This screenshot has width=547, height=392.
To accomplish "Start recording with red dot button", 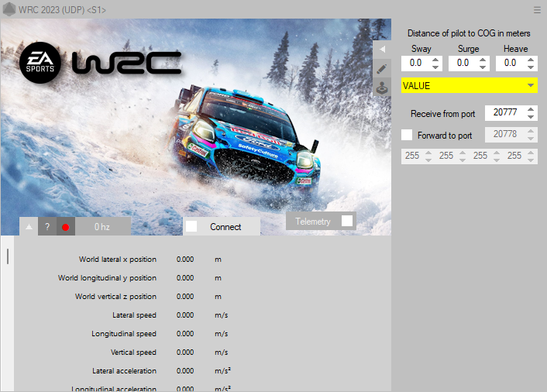I will coord(66,227).
